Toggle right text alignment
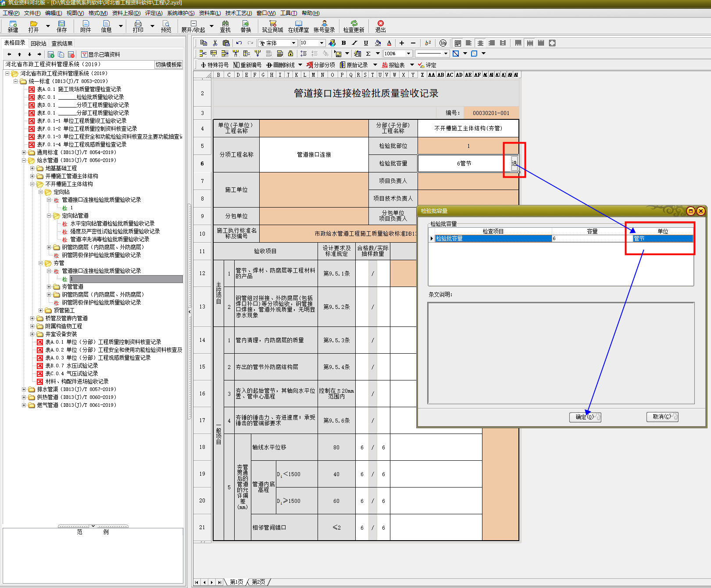Viewport: 711px width, 588px height. (492, 43)
